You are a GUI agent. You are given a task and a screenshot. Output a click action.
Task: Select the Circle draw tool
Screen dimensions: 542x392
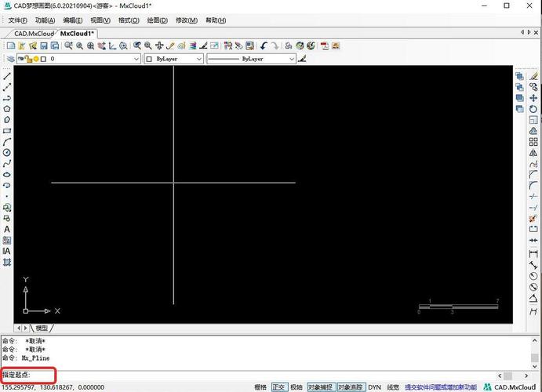tap(7, 153)
